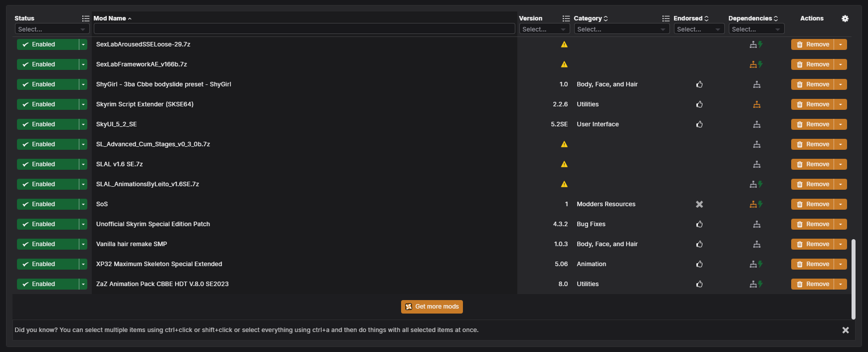Open dependencies icon for ShyGirl preset row
868x352 pixels.
point(757,84)
